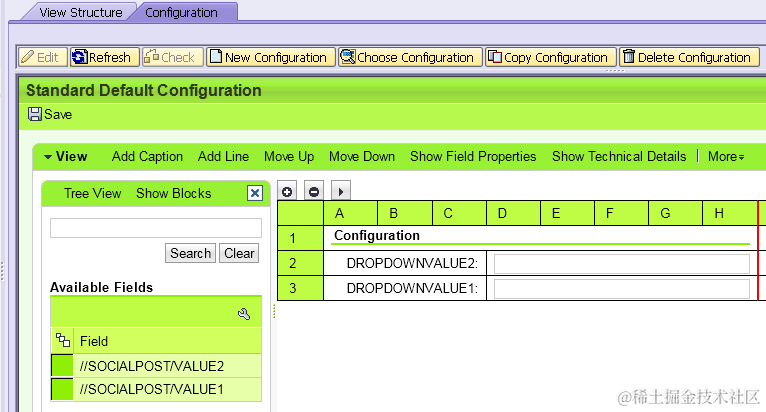This screenshot has width=766, height=412.
Task: Select column E header
Action: (568, 213)
